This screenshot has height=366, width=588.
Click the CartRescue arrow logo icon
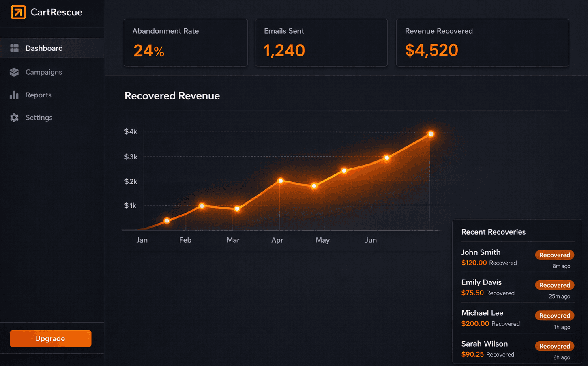tap(18, 12)
